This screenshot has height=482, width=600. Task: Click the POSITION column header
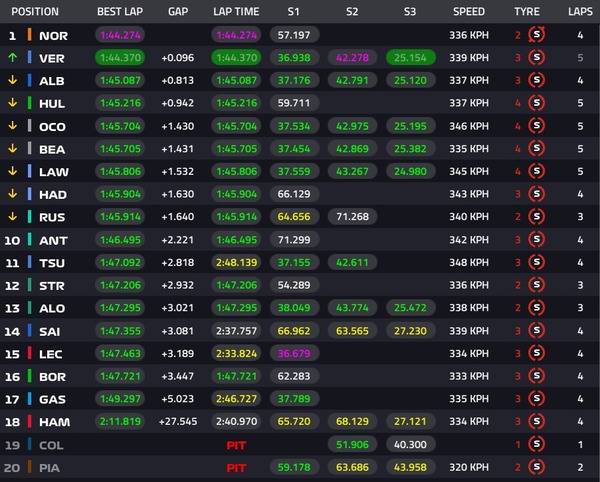tap(36, 12)
